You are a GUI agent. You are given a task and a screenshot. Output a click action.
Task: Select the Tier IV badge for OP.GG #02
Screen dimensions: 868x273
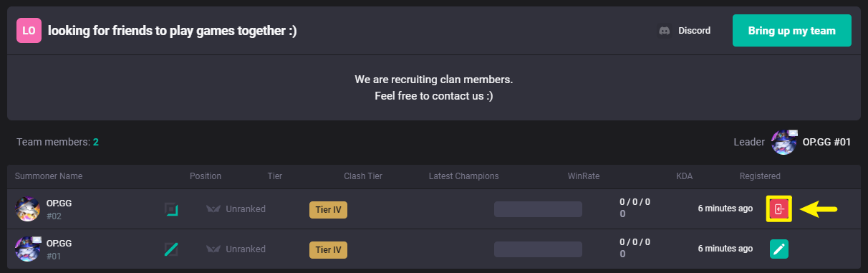click(x=328, y=209)
